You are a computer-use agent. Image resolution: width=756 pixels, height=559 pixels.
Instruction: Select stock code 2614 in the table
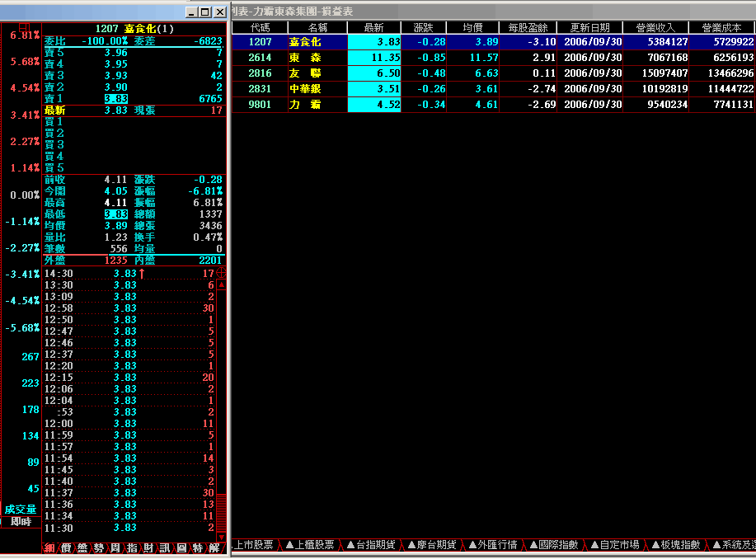click(x=260, y=58)
